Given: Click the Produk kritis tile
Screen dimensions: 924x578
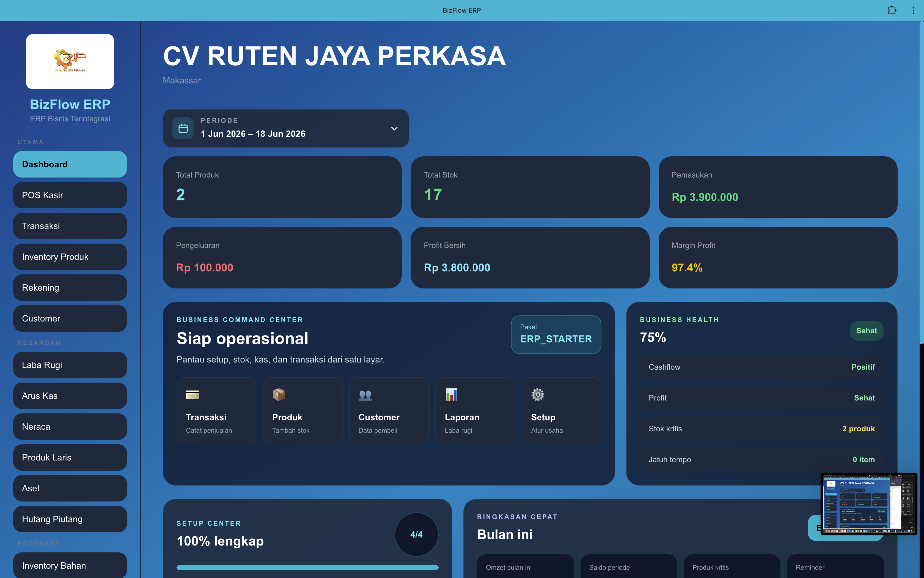Looking at the screenshot, I should pyautogui.click(x=732, y=566).
